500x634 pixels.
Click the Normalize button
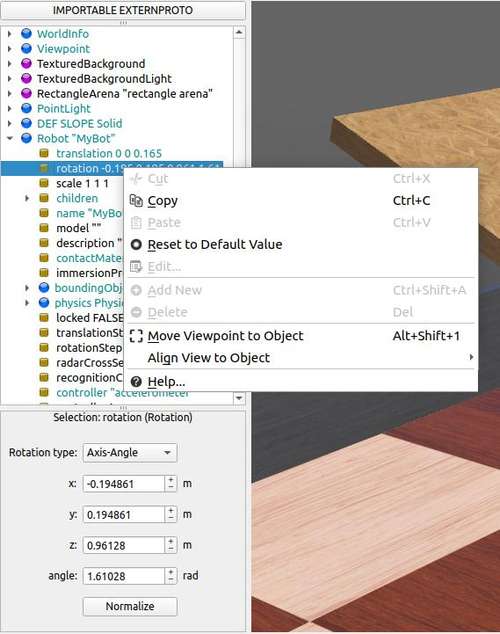pyautogui.click(x=130, y=606)
